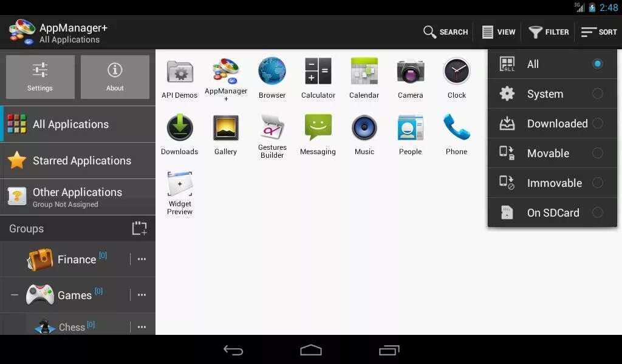Open the Widget Preview app icon
This screenshot has height=364, width=622.
(180, 183)
